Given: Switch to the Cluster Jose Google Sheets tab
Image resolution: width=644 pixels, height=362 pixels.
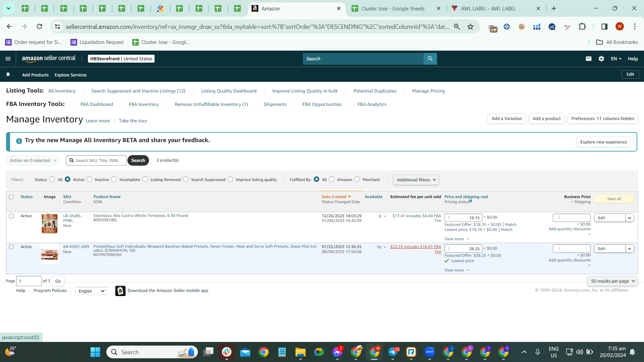Looking at the screenshot, I should click(x=393, y=9).
